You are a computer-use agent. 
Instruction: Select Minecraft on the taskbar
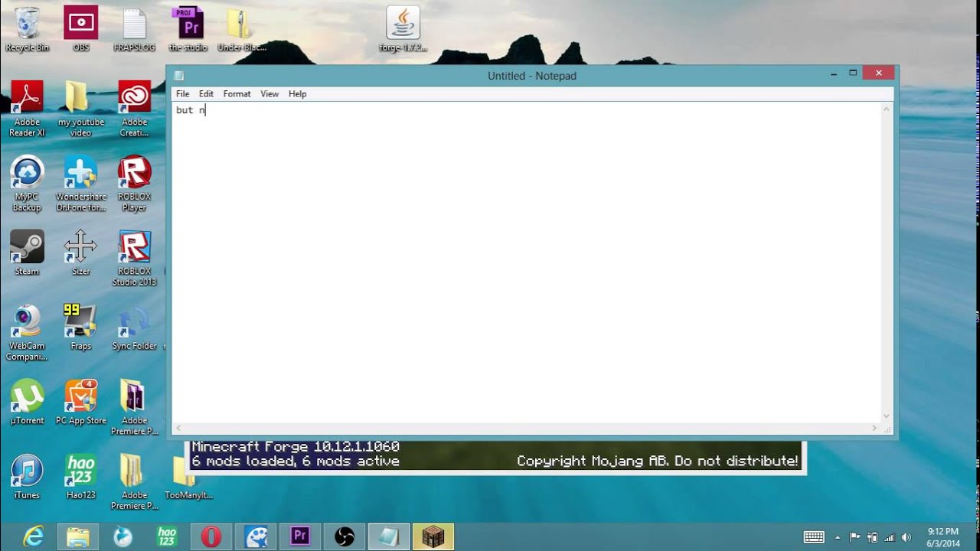433,536
